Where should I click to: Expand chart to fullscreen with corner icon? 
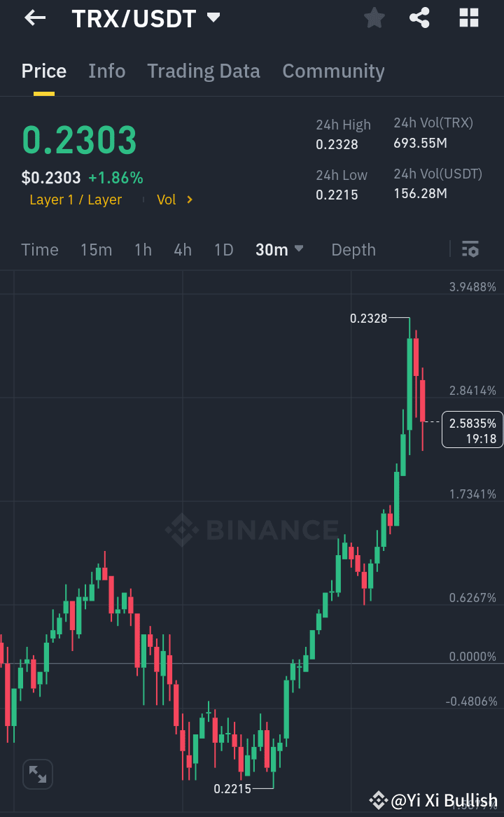pos(37,774)
